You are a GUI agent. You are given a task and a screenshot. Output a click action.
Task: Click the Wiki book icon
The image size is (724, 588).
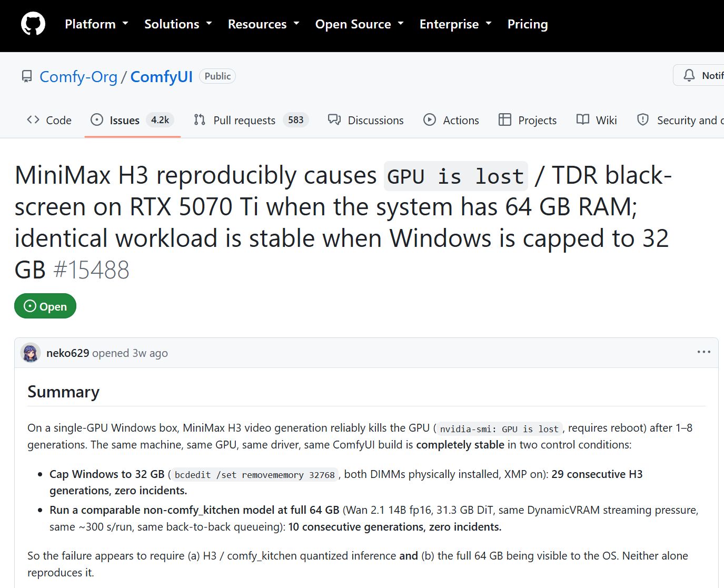[583, 120]
